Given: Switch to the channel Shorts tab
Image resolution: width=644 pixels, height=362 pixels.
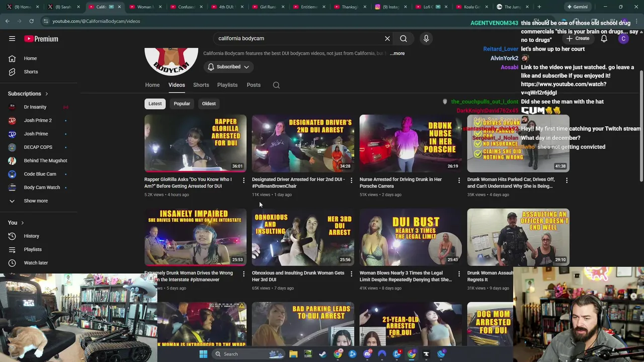Looking at the screenshot, I should 201,85.
